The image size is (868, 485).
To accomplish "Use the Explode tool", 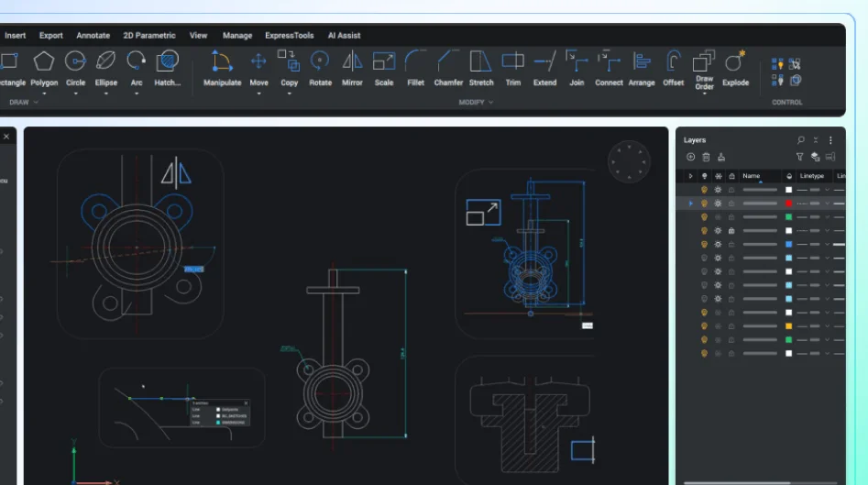I will (x=735, y=61).
